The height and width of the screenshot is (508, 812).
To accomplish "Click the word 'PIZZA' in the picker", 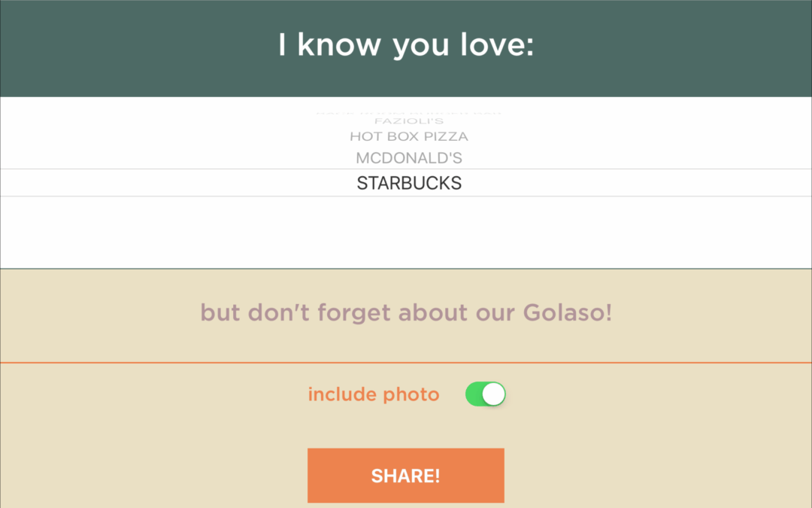I will [446, 136].
